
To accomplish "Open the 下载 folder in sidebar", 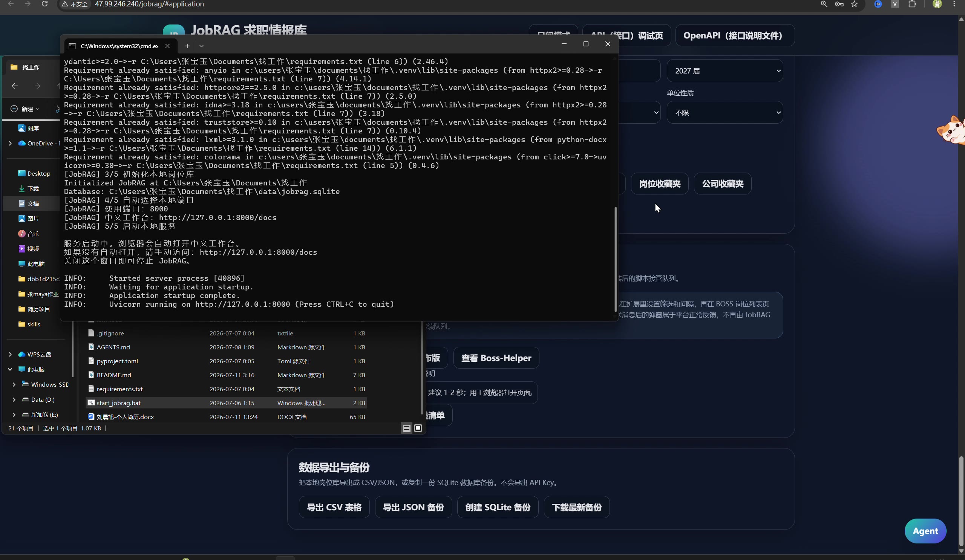I will pos(29,188).
